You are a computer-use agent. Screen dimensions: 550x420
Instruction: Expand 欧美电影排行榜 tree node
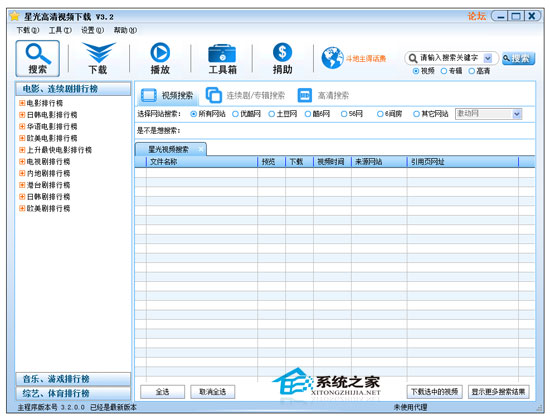coord(22,138)
